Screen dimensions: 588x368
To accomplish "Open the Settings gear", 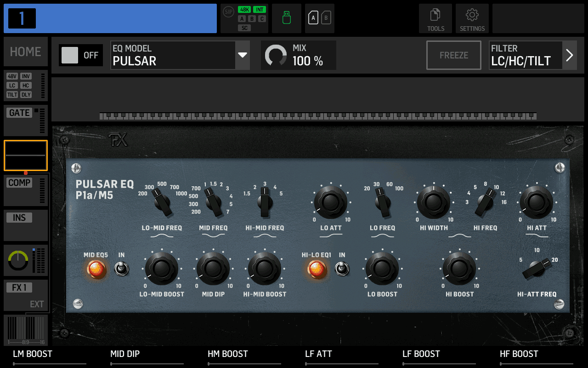I will 472,18.
